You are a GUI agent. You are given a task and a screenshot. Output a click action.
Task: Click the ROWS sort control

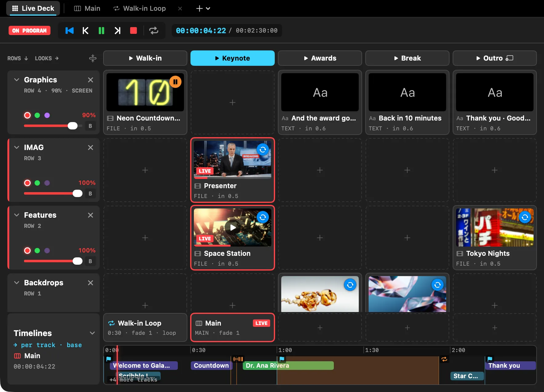click(x=18, y=58)
